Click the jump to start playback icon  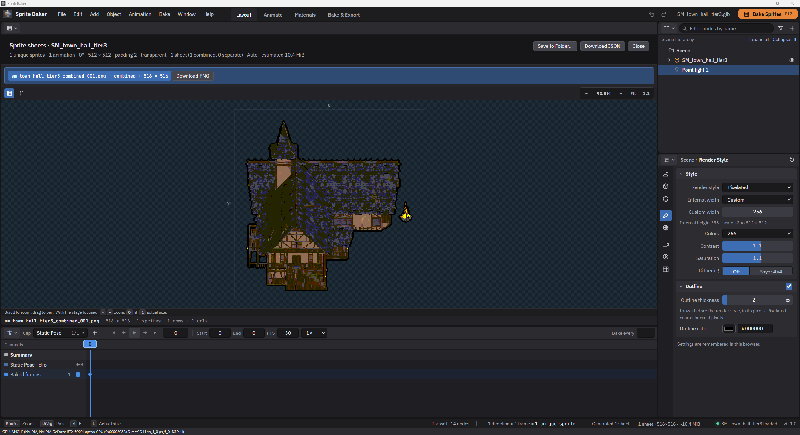pyautogui.click(x=113, y=334)
